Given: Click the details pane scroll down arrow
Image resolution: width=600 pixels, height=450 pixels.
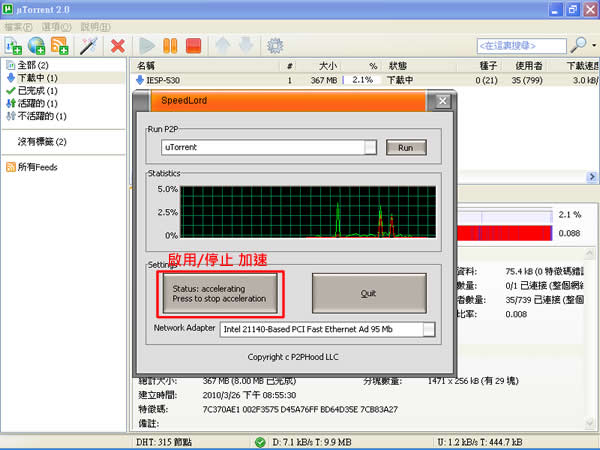Looking at the screenshot, I should (590, 422).
